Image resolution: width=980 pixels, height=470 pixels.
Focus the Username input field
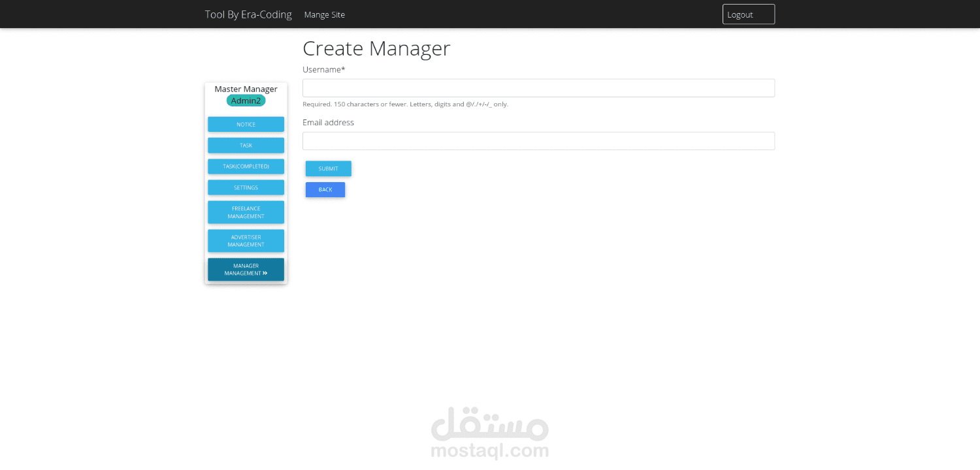[x=538, y=88]
